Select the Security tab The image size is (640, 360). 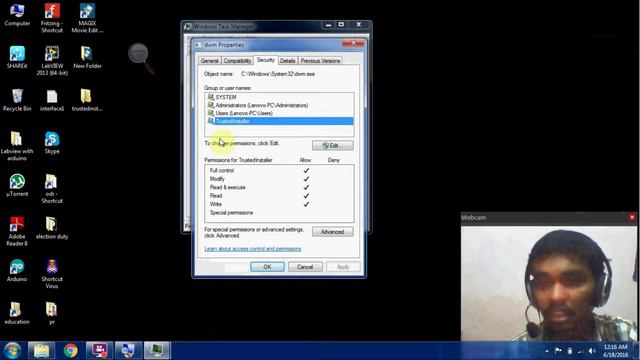(x=266, y=60)
